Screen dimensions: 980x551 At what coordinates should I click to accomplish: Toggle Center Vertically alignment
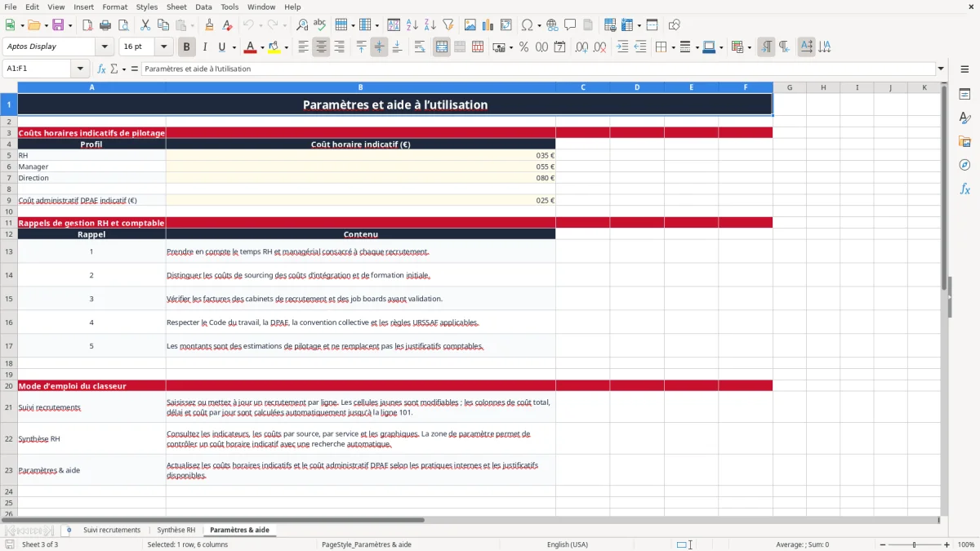point(379,47)
